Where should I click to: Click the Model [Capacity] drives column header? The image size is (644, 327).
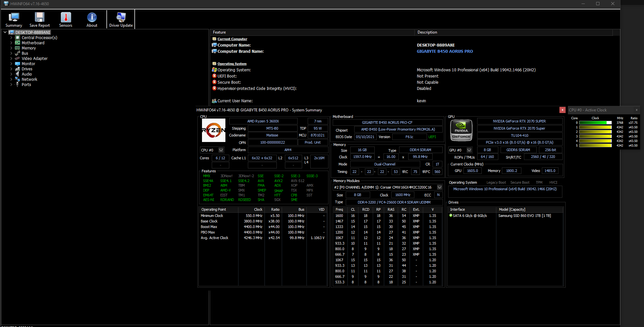[529, 209]
